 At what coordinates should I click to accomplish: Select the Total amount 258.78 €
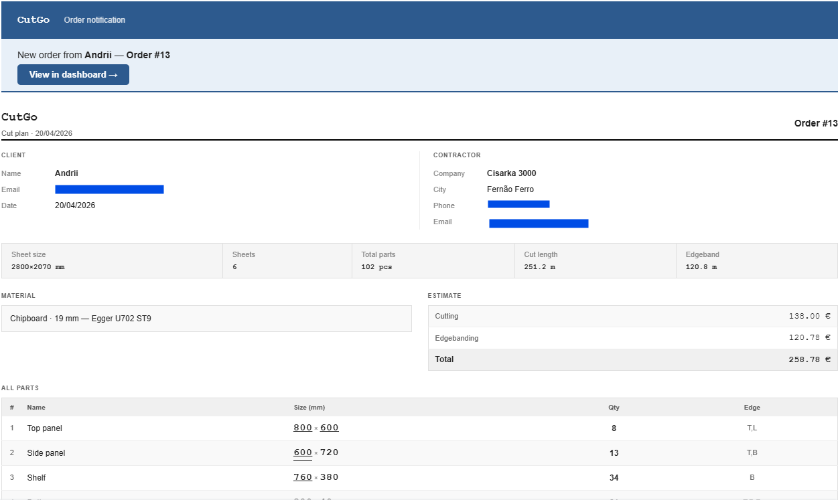click(810, 359)
